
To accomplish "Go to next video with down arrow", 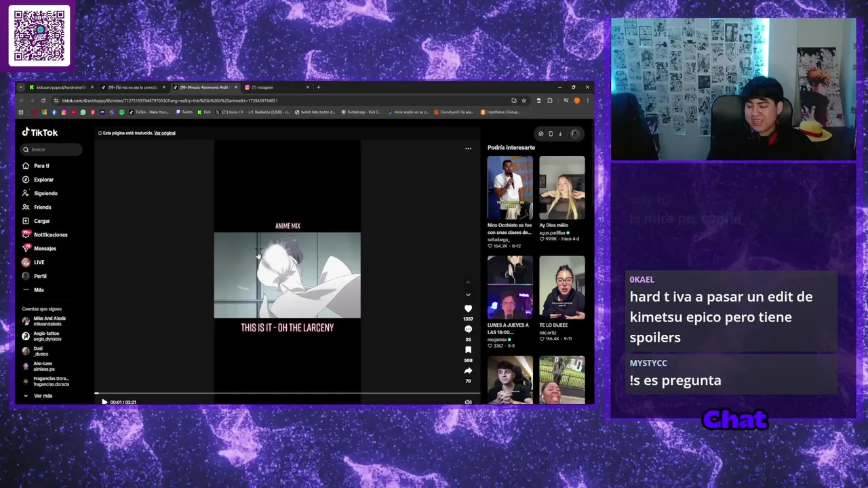I will click(468, 295).
